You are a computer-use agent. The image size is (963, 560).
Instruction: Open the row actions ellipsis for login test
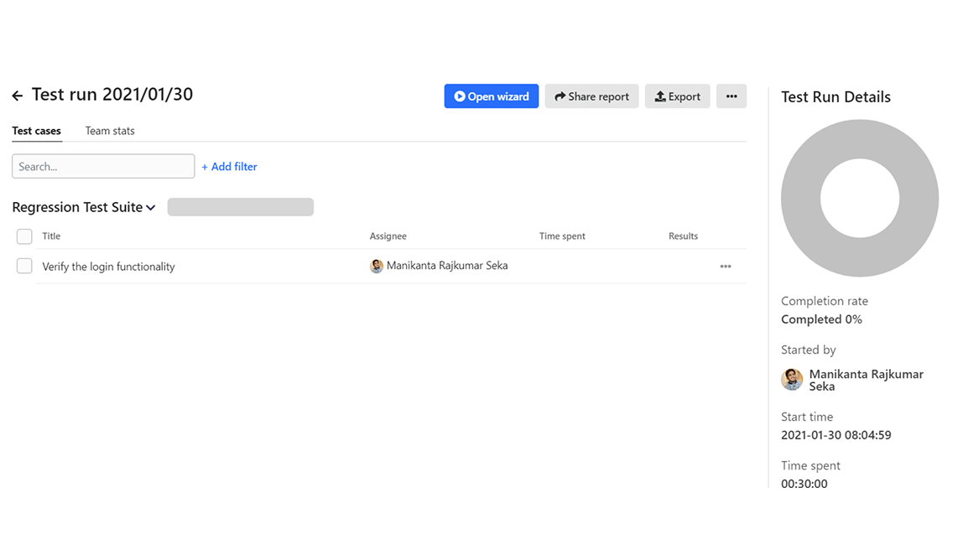click(726, 267)
